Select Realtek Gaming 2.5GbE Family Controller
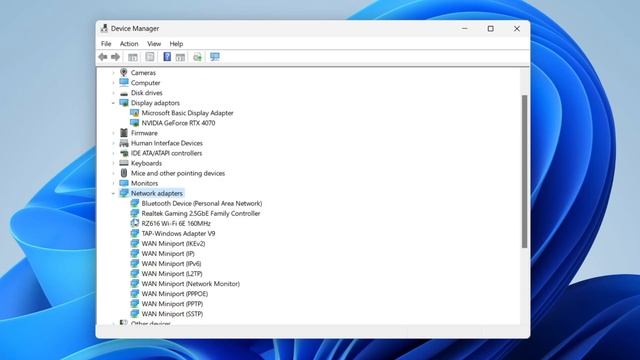 coord(201,213)
